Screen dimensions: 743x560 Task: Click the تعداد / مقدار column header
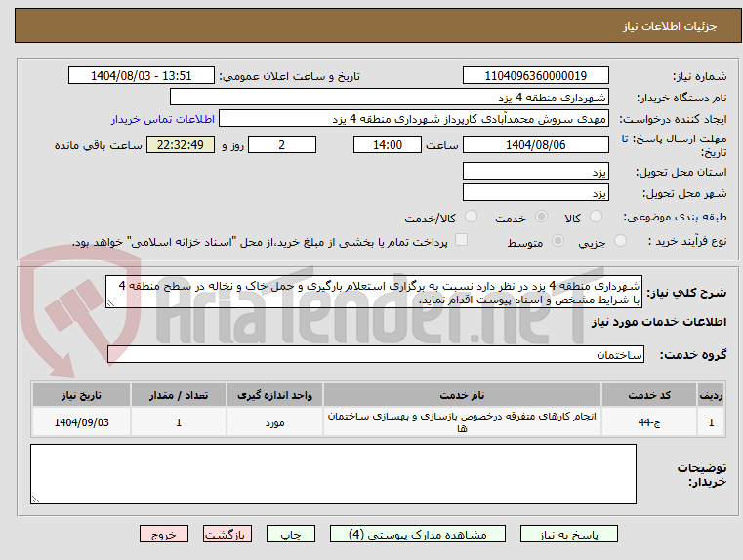178,395
